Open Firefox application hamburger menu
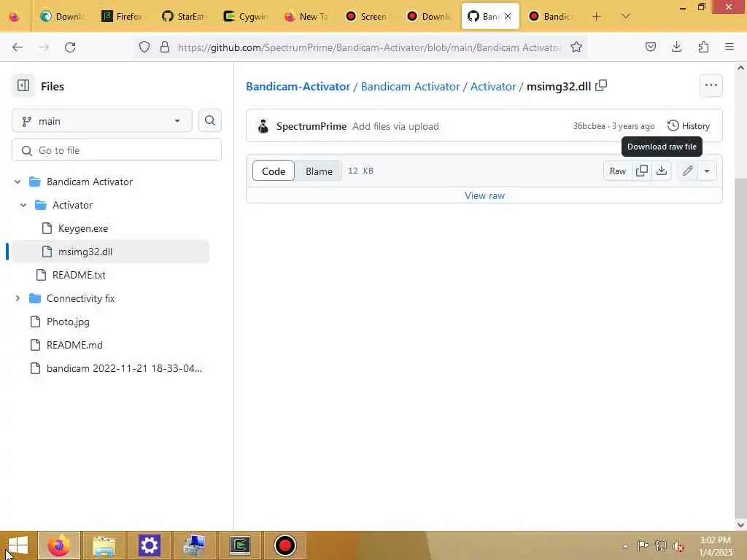This screenshot has width=747, height=560. (x=729, y=47)
